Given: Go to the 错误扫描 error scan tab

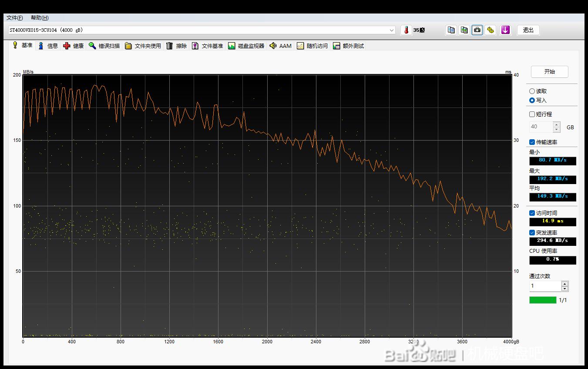Looking at the screenshot, I should point(104,46).
